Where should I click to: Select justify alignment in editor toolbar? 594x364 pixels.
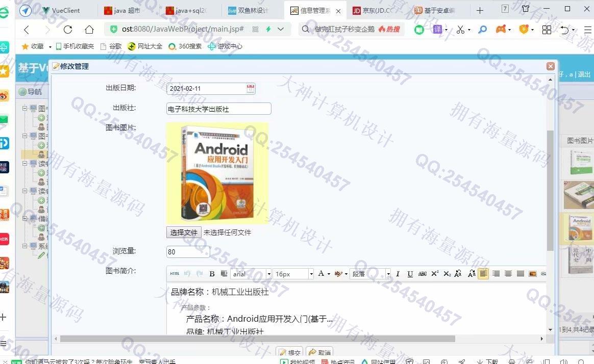(521, 274)
